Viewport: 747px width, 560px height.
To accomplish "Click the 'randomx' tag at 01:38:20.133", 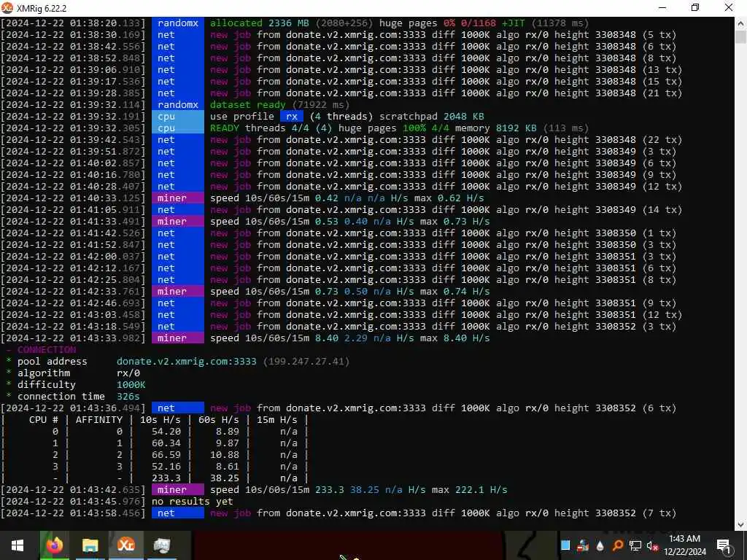I will point(178,23).
